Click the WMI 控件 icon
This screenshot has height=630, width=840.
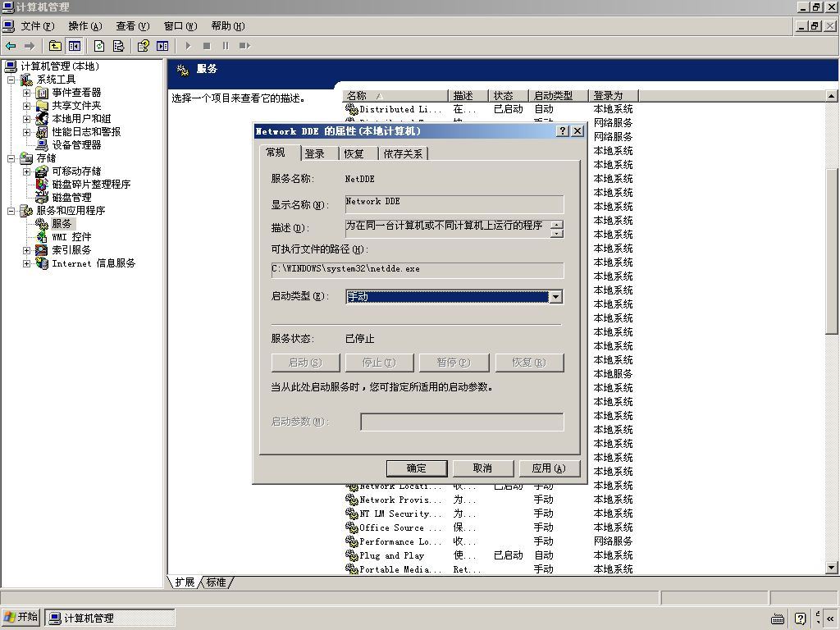pyautogui.click(x=43, y=237)
